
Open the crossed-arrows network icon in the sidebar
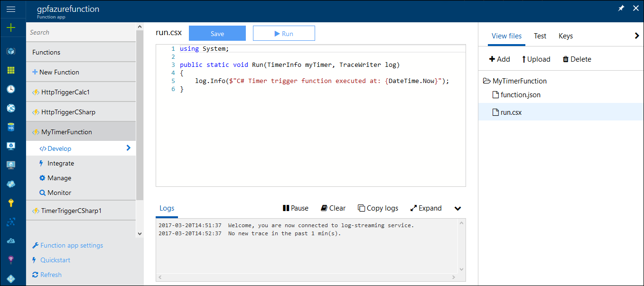pos(11,222)
